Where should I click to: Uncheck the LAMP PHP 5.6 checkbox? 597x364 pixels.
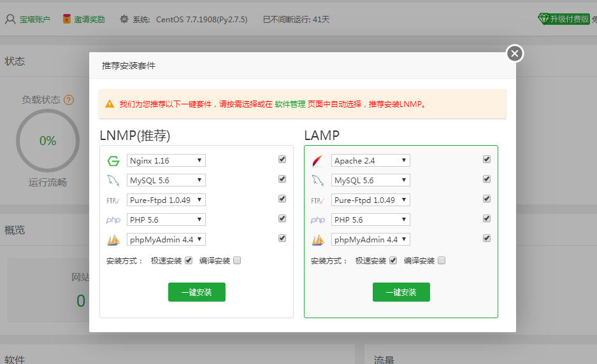tap(487, 218)
